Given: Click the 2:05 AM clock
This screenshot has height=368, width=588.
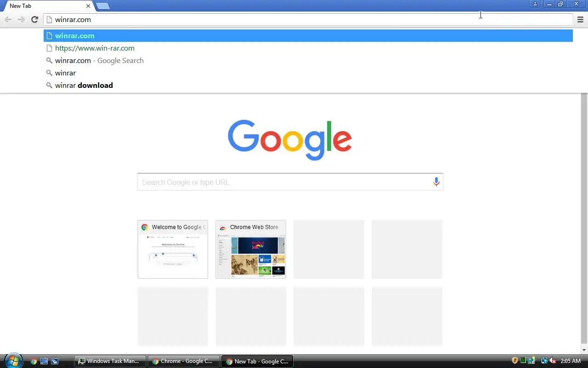Looking at the screenshot, I should [571, 361].
